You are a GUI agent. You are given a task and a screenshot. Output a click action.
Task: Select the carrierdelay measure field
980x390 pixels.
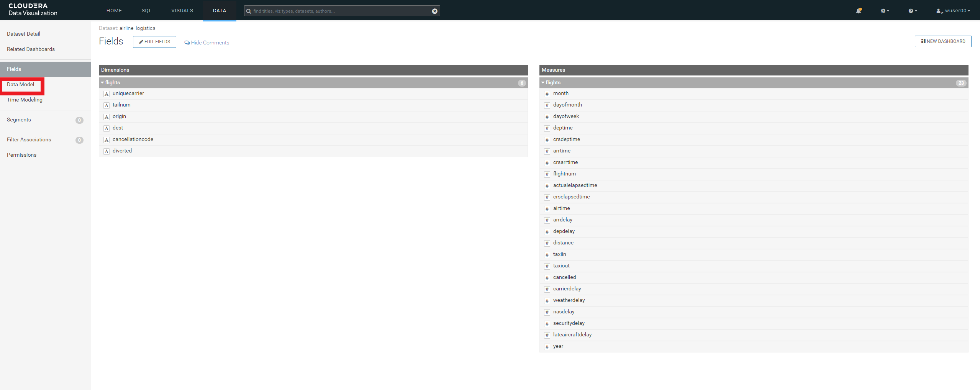(x=754, y=289)
